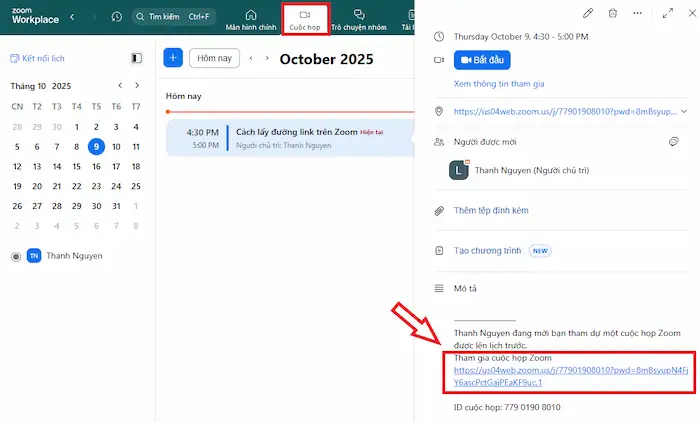The width and height of the screenshot is (700, 422).
Task: Delete the meeting with the trash icon
Action: [612, 13]
